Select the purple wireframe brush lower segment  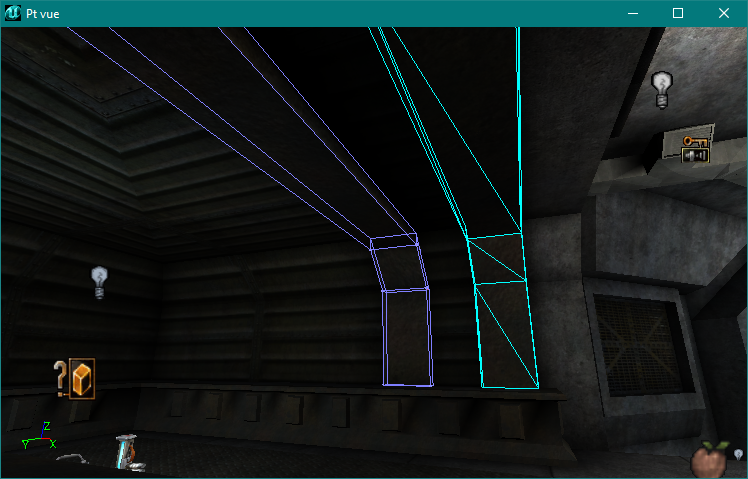408,337
